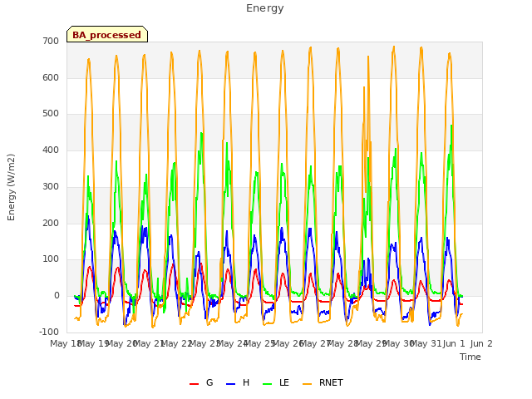Viewport: 532px width, 399px height.
Task: Click the 'RNET' legend label
Action: [x=331, y=382]
